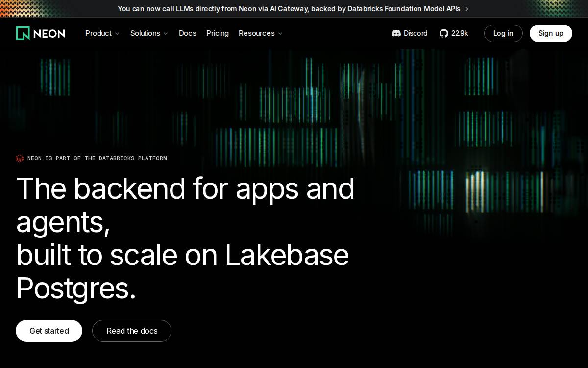The image size is (588, 368).
Task: Open the Docs navigation link
Action: (188, 33)
